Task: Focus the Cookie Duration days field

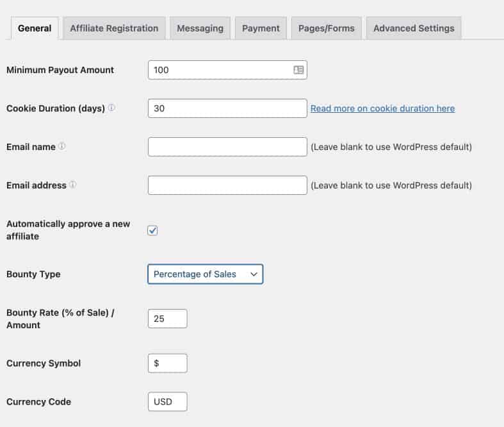Action: coord(227,108)
